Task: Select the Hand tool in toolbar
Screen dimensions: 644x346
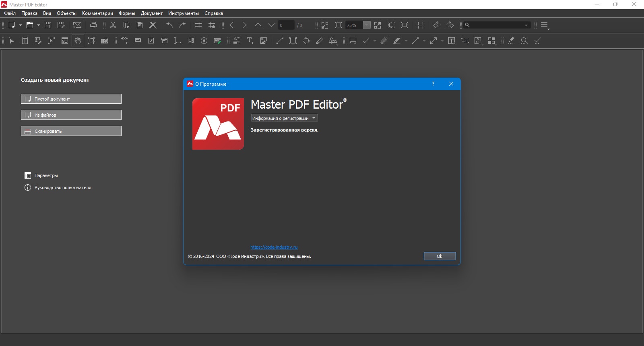Action: point(78,41)
